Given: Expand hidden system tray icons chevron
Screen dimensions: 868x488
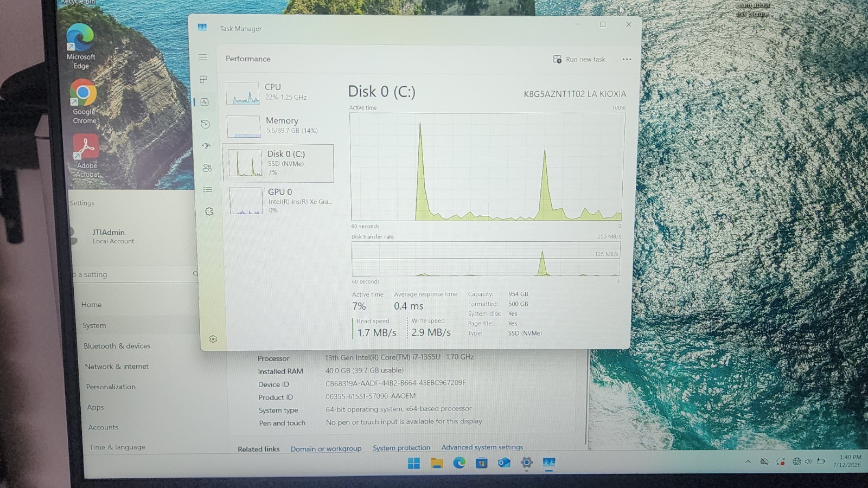Looking at the screenshot, I should click(748, 462).
